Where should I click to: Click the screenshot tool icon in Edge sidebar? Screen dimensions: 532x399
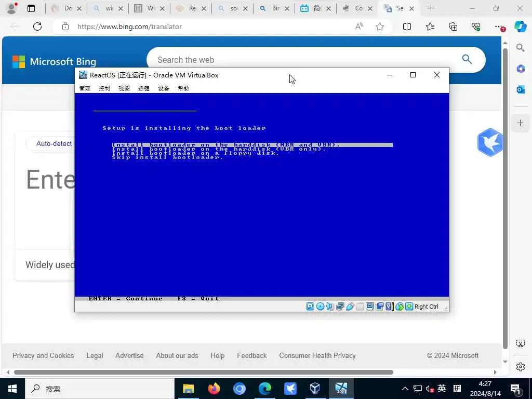(521, 343)
